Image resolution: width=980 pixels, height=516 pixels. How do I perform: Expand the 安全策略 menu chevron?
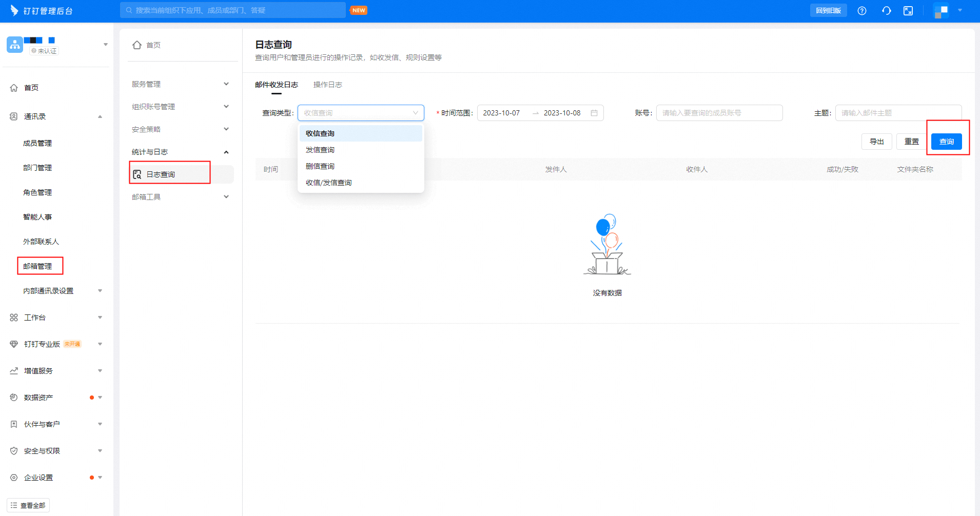tap(226, 129)
